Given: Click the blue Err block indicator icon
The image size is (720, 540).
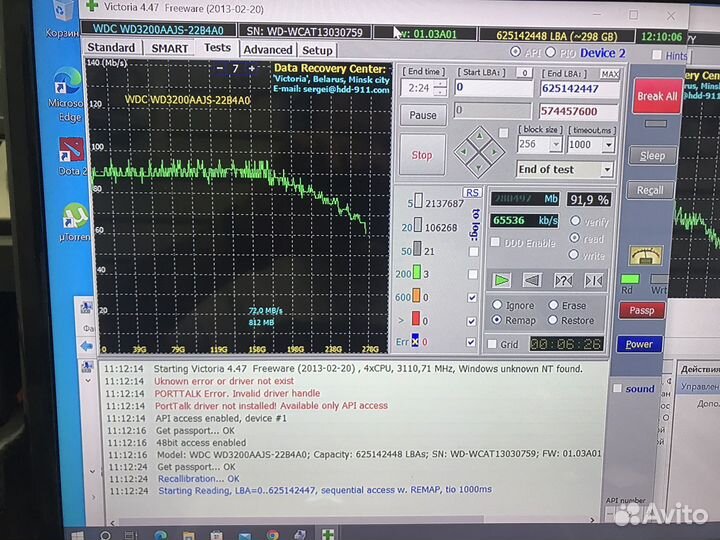Looking at the screenshot, I should (x=415, y=340).
